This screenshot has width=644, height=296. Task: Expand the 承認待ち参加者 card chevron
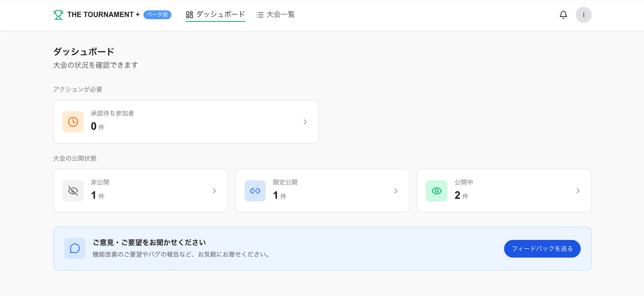305,122
